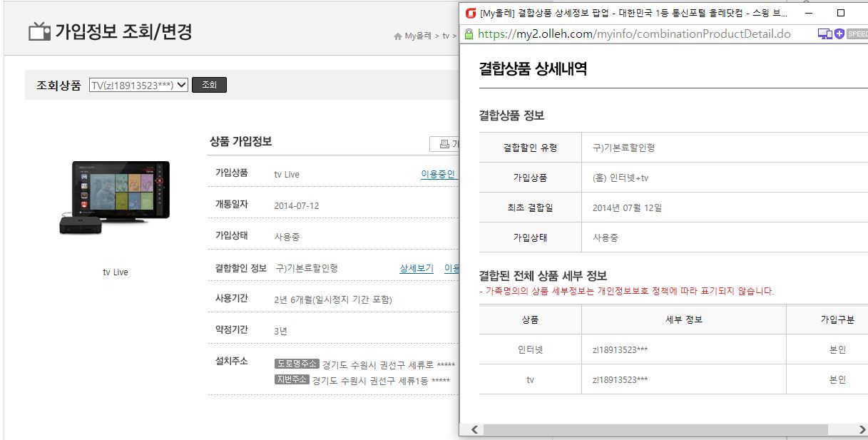Click the SPEED badge in address bar
The image size is (868, 440).
(857, 34)
